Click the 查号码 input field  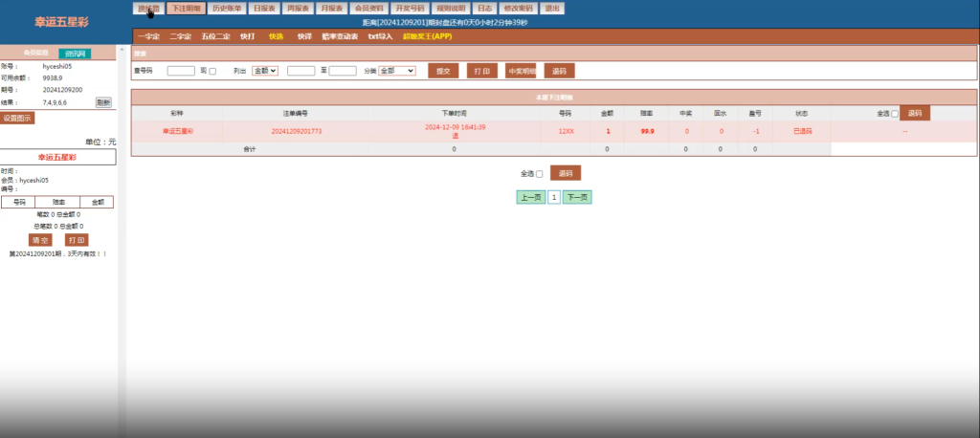(181, 71)
